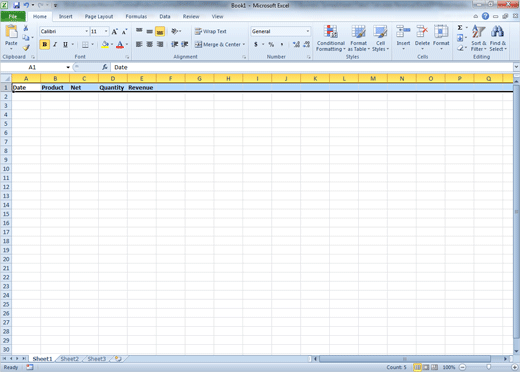Viewport: 520px width, 372px height.
Task: Click the Insert Worksheet tab icon
Action: (x=118, y=359)
